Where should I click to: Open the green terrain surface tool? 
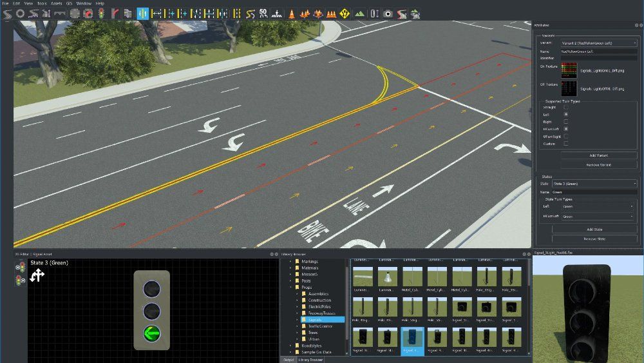point(359,14)
